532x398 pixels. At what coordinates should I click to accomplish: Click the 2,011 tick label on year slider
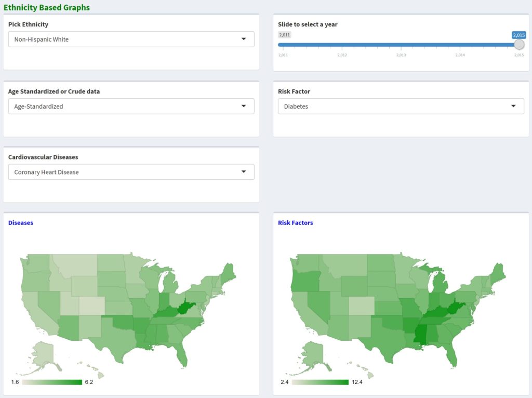pyautogui.click(x=283, y=55)
